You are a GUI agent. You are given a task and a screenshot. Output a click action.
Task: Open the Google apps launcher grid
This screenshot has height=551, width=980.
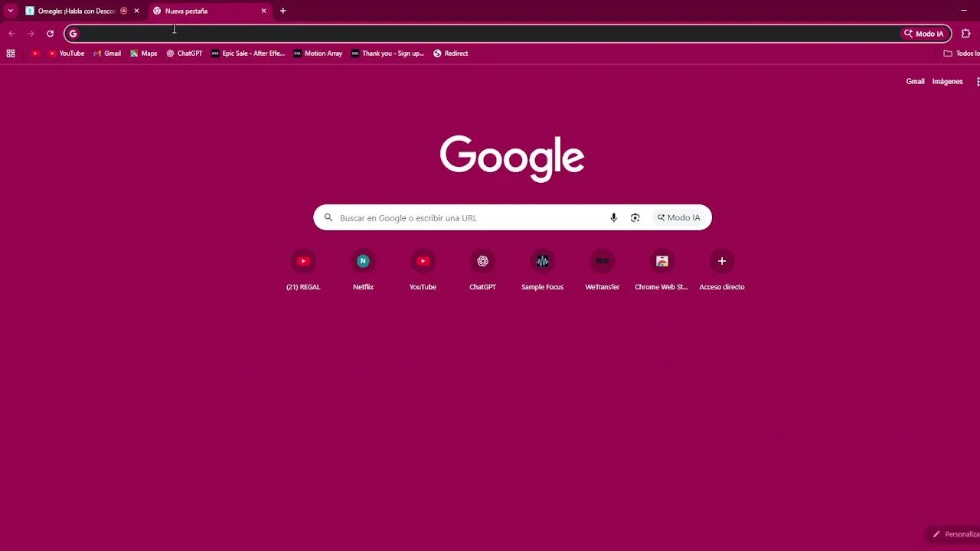click(977, 81)
